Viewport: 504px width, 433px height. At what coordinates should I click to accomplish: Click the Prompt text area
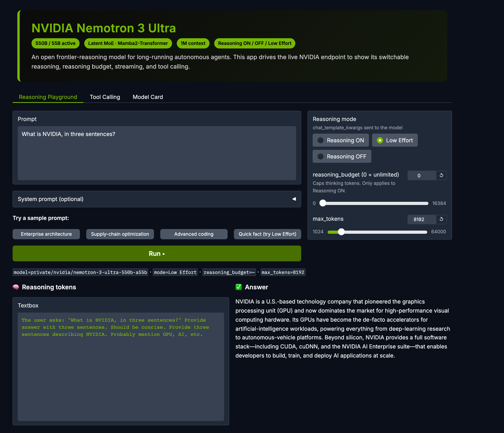[157, 153]
